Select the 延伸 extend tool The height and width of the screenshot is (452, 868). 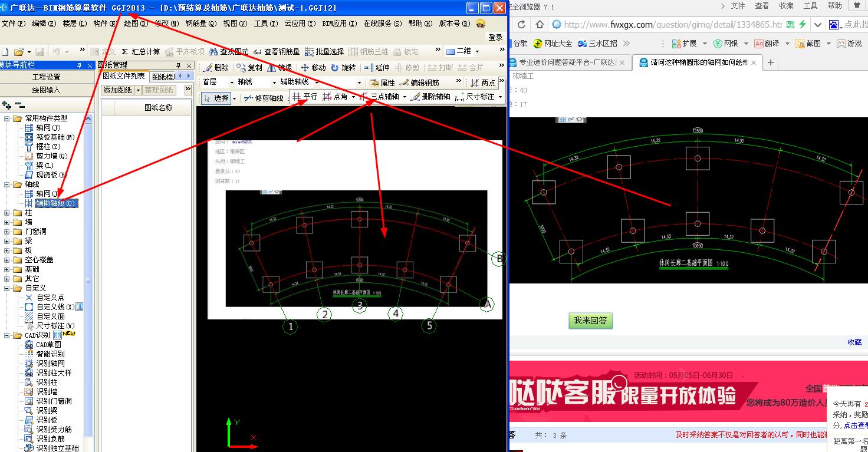point(377,68)
